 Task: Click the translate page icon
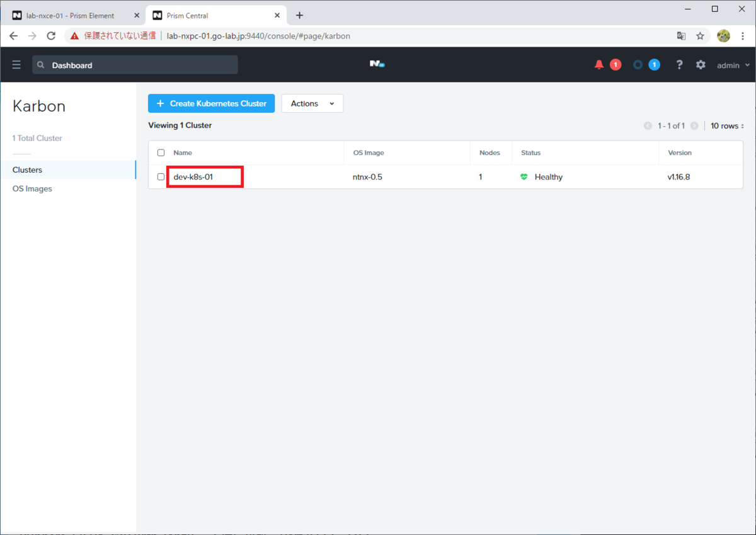click(x=681, y=36)
